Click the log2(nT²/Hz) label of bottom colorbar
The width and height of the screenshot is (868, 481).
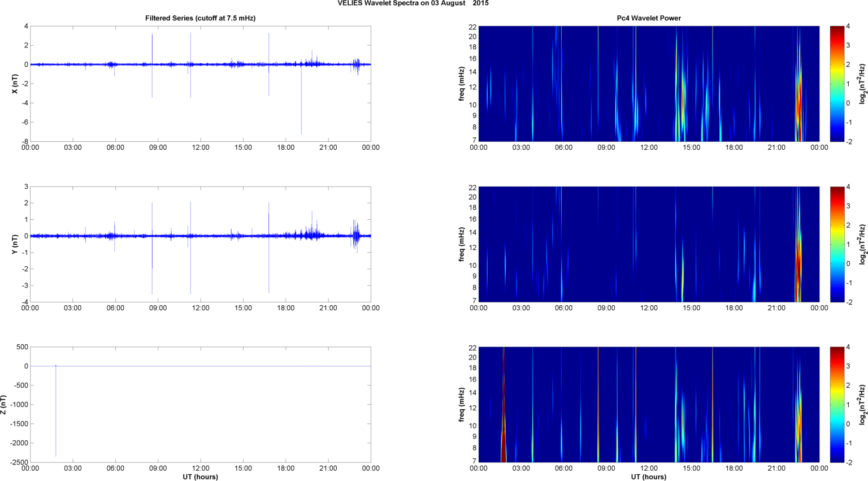pos(862,405)
